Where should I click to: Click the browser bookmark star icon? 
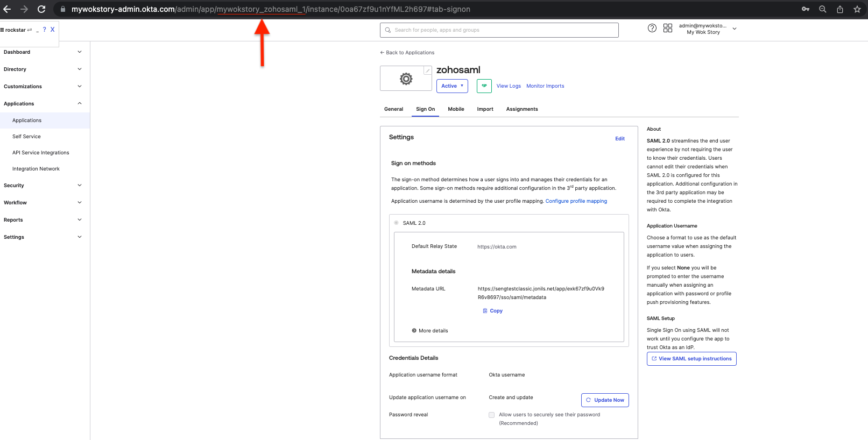(857, 9)
